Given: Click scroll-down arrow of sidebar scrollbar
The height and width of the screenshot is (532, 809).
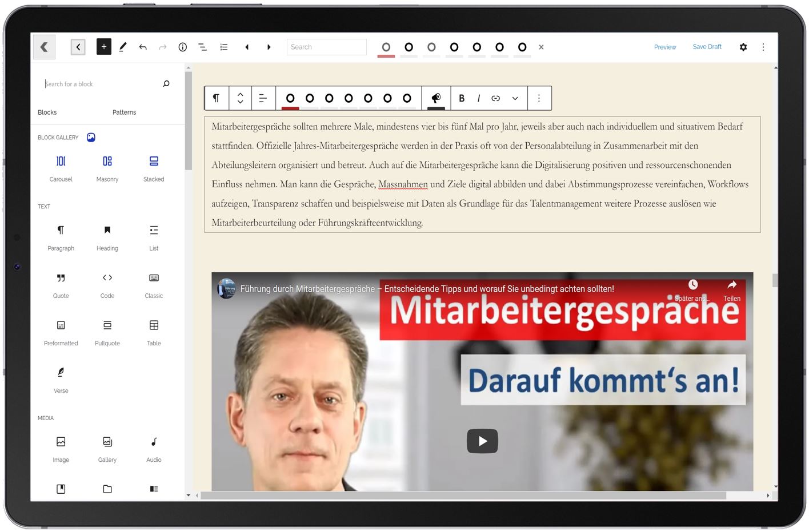Looking at the screenshot, I should click(189, 495).
